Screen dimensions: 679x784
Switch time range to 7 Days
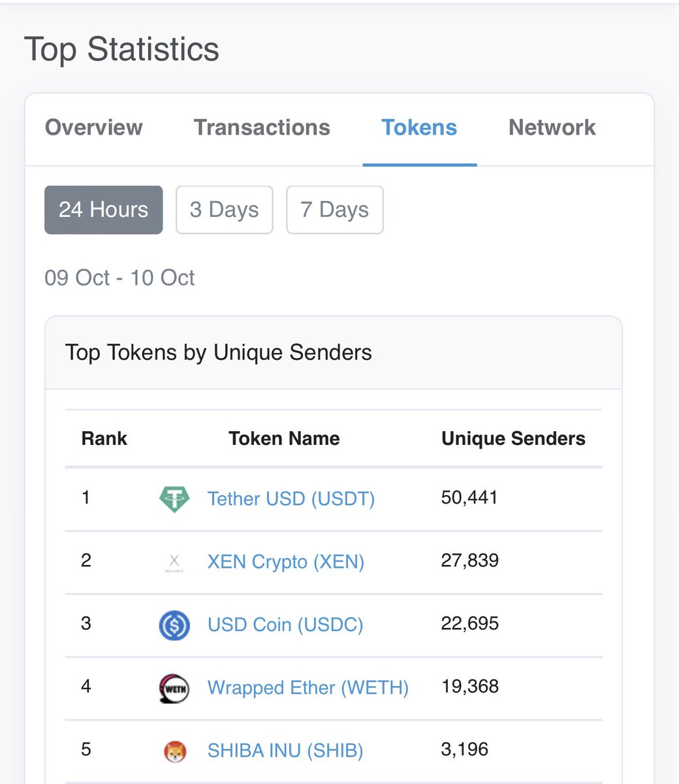[334, 210]
